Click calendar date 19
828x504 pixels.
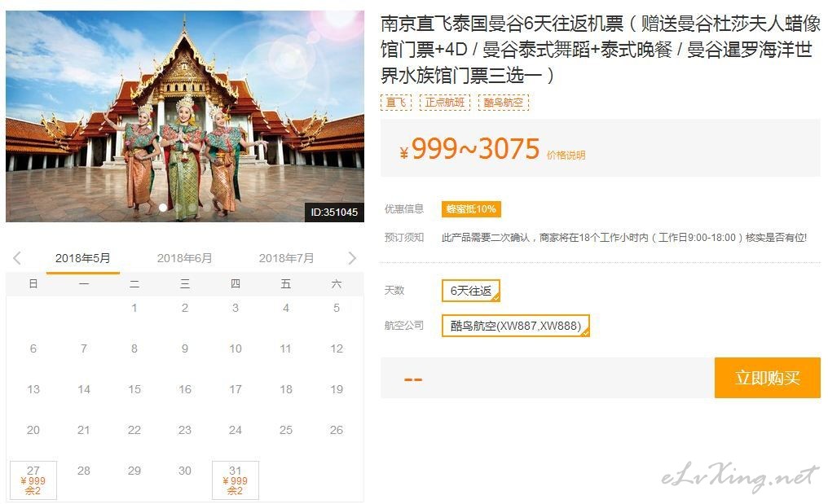pos(337,389)
